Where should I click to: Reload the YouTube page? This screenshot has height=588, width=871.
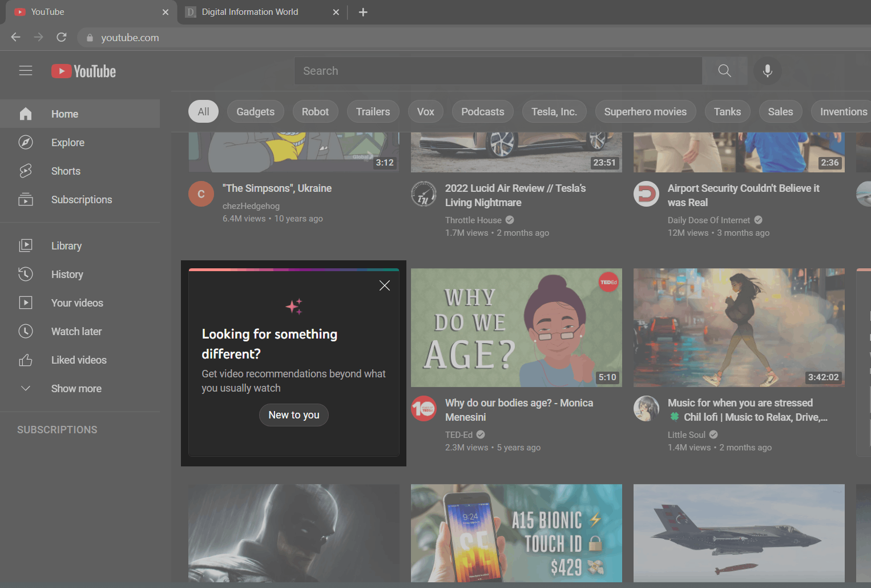coord(62,37)
